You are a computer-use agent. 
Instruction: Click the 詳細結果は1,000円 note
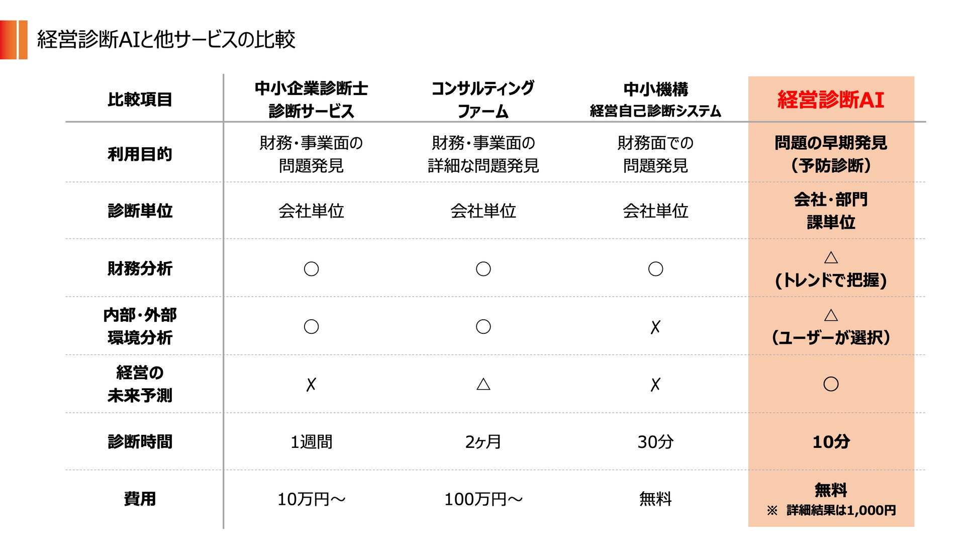[x=840, y=510]
